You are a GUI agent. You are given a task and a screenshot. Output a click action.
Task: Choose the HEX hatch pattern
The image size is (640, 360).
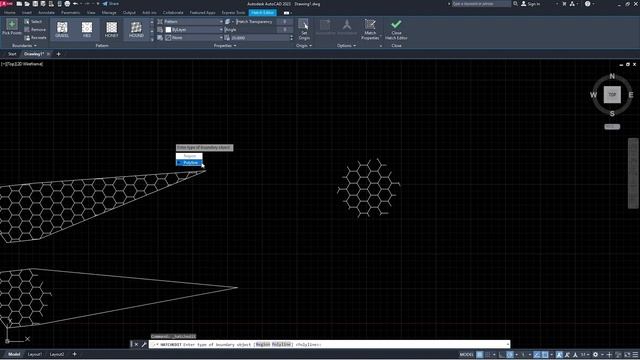click(x=87, y=29)
